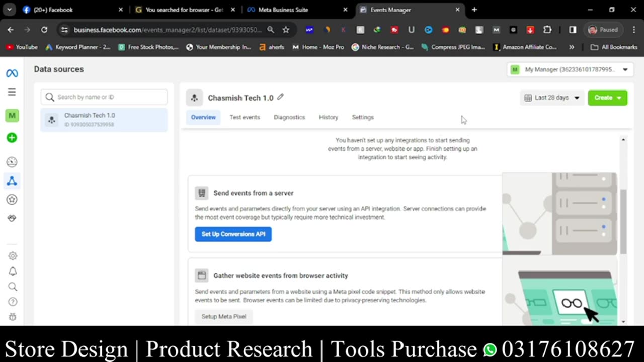Viewport: 644px width, 362px height.
Task: Open Free Stock Photos bookmark
Action: tap(148, 47)
